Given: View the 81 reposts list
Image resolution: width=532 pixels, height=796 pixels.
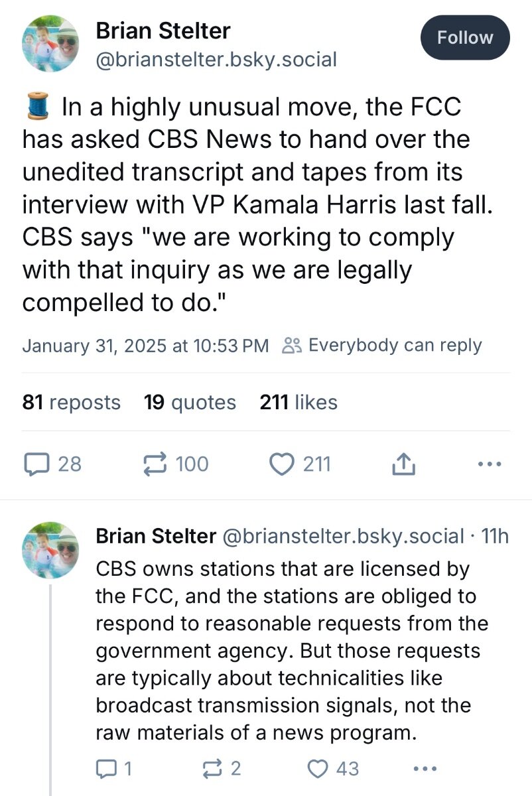Looking at the screenshot, I should (72, 403).
